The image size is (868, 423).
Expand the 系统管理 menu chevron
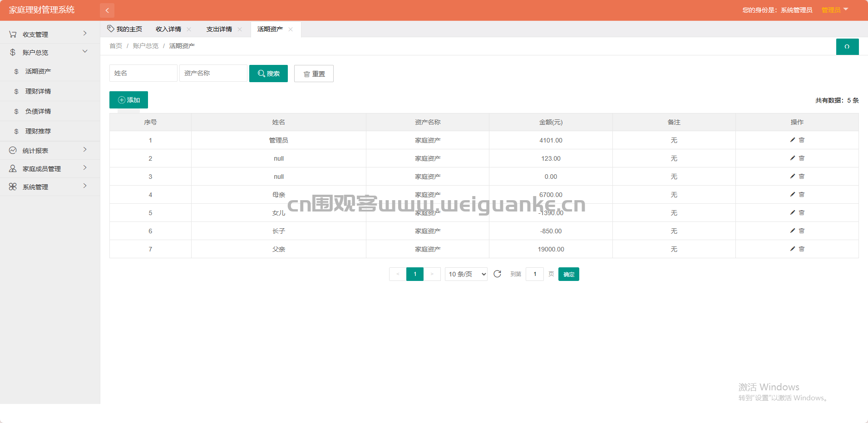click(x=85, y=186)
